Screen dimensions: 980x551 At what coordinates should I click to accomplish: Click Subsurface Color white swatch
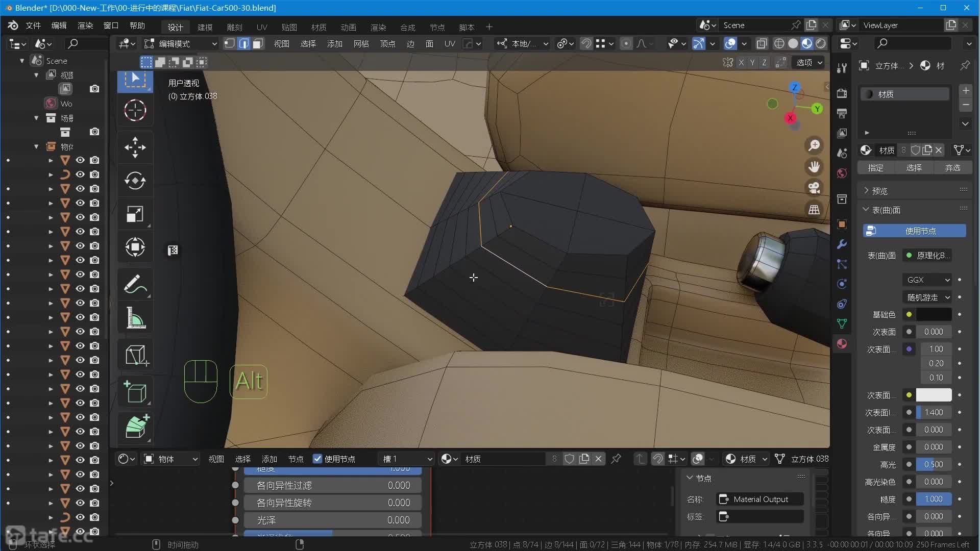click(x=934, y=395)
